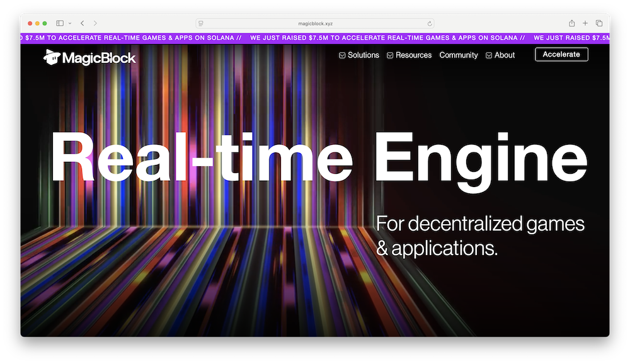This screenshot has height=364, width=630.
Task: Open the Share menu in Safari
Action: click(572, 23)
